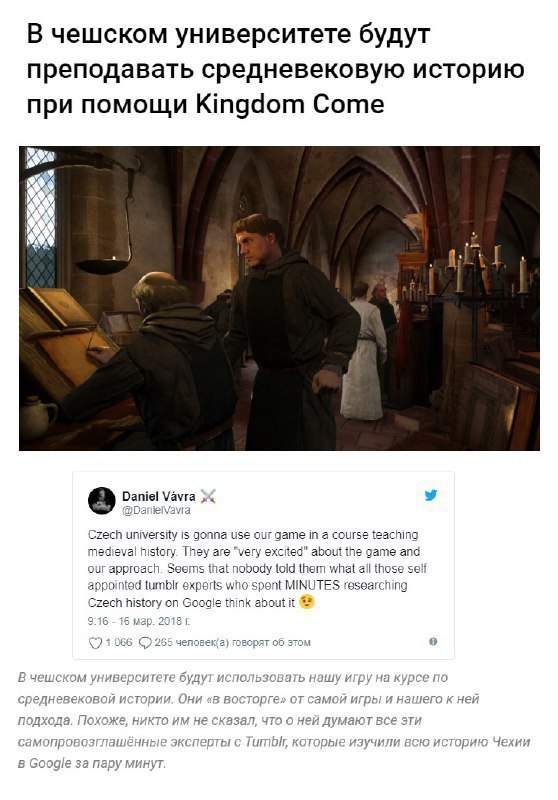Image resolution: width=558 pixels, height=800 pixels.
Task: Click the speech bubble reply icon
Action: click(x=145, y=643)
